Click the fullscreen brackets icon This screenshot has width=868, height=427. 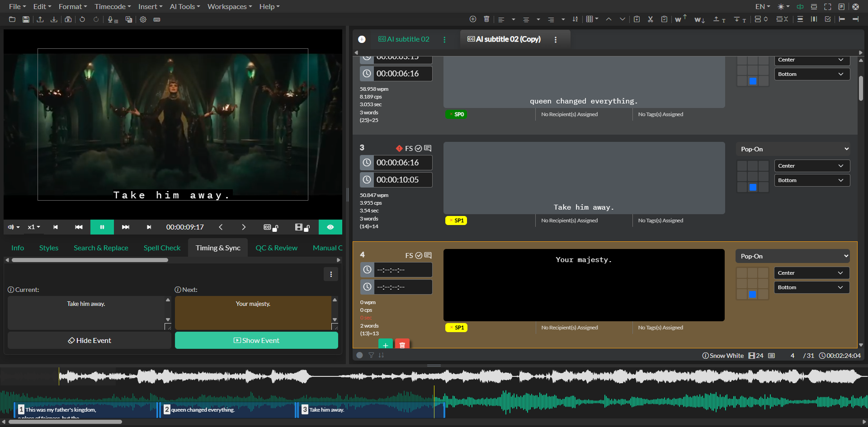828,7
